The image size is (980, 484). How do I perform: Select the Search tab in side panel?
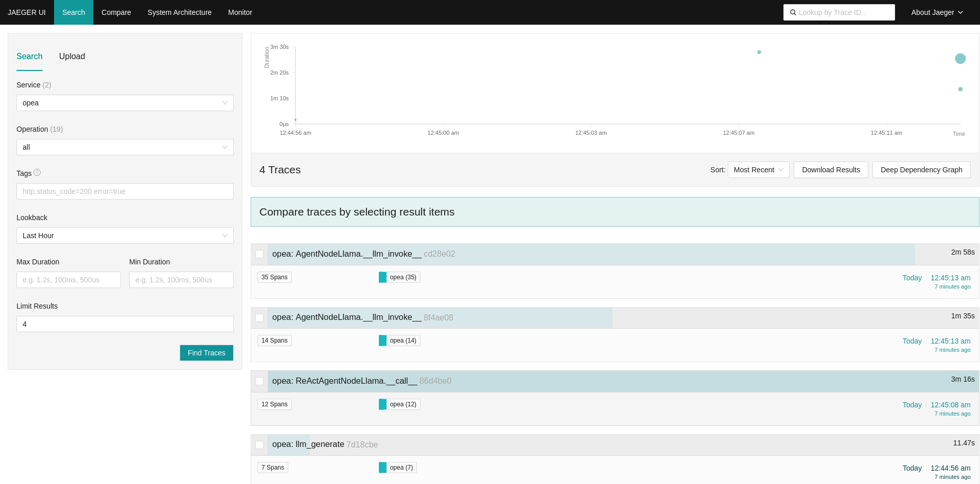29,57
